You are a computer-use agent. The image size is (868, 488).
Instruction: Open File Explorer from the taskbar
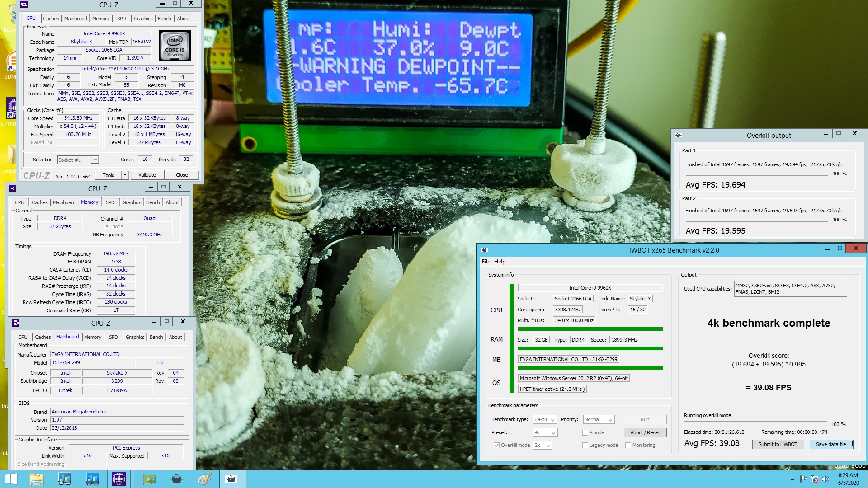click(x=37, y=479)
